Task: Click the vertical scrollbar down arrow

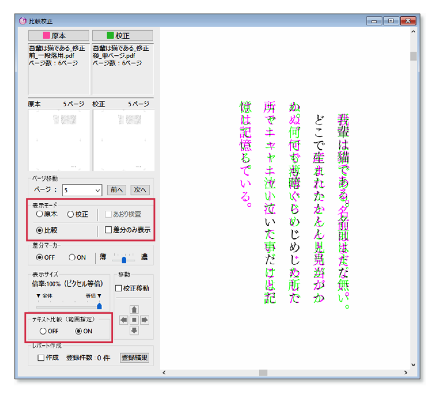Action: click(x=413, y=365)
